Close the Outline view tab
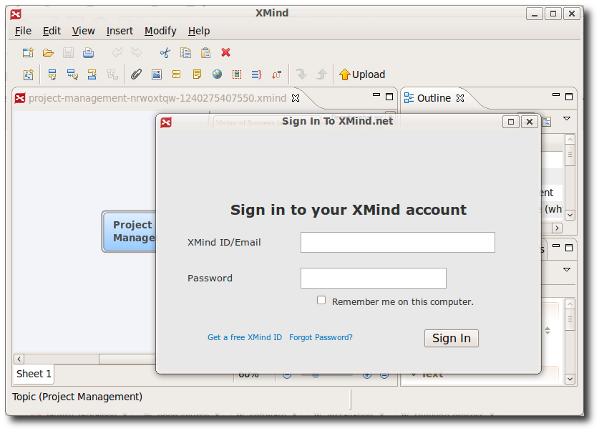This screenshot has width=600, height=432. 460,98
